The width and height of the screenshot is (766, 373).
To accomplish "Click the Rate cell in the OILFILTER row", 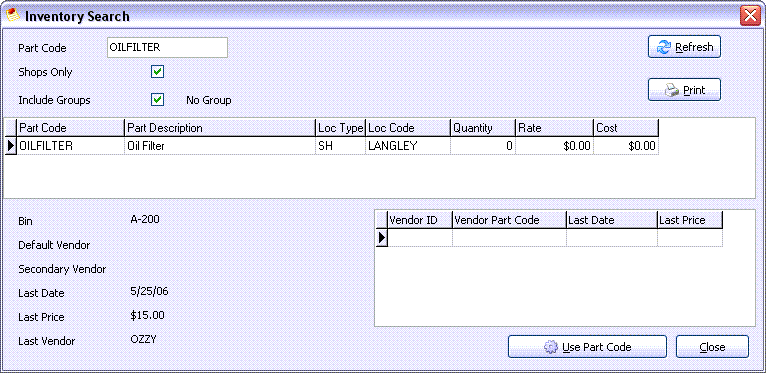I will (x=554, y=145).
